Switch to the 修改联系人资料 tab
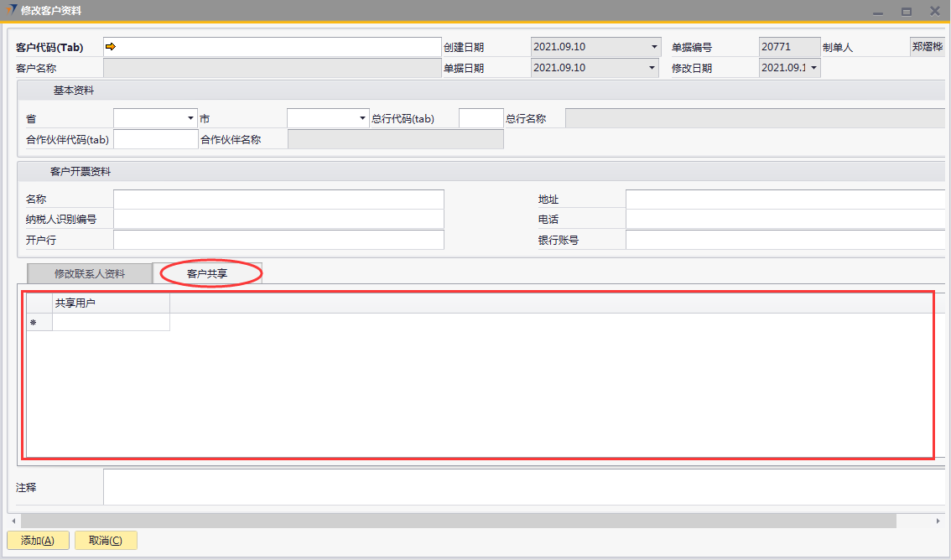Image resolution: width=951 pixels, height=560 pixels. [x=90, y=273]
